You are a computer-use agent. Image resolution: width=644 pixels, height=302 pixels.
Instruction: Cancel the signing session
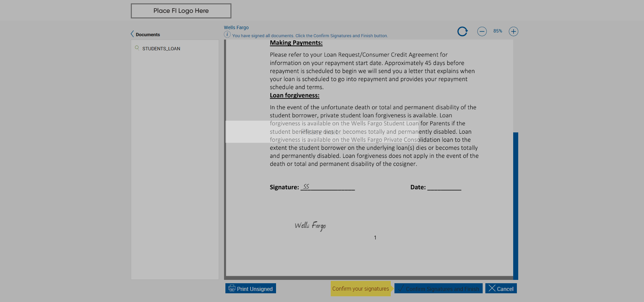click(x=501, y=289)
